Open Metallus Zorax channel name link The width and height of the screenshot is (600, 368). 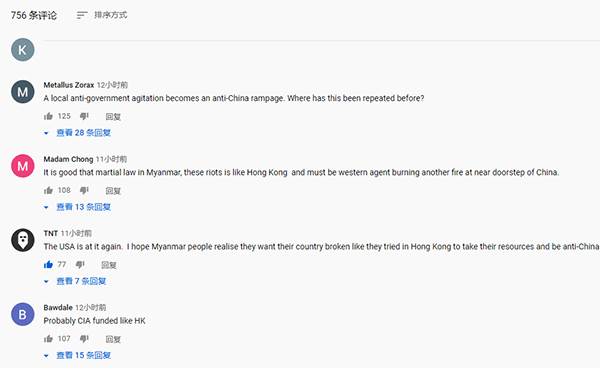[69, 85]
